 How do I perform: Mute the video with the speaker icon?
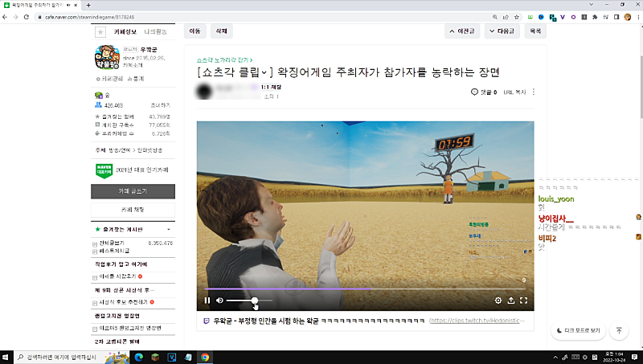(x=220, y=301)
